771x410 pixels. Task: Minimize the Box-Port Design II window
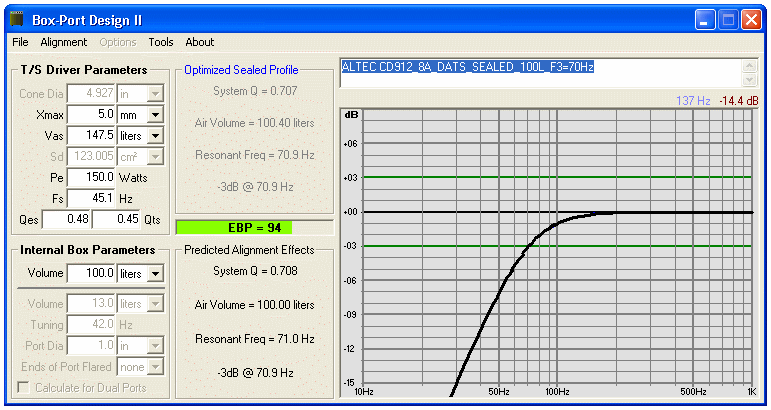tap(705, 20)
